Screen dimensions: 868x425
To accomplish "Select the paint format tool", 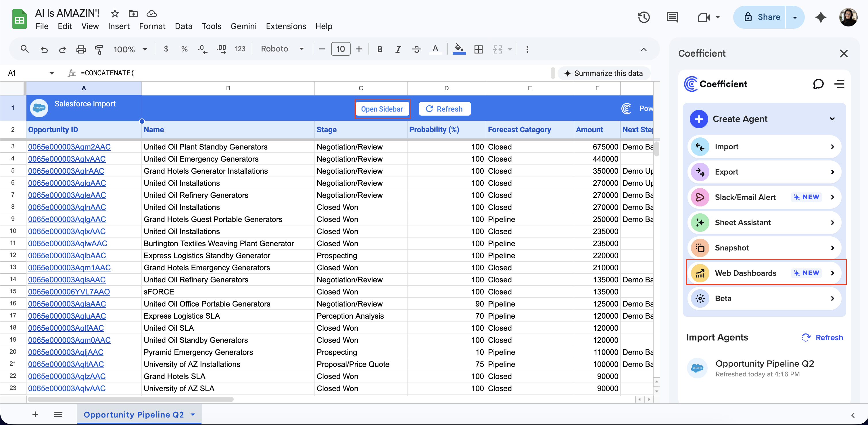I will [99, 49].
